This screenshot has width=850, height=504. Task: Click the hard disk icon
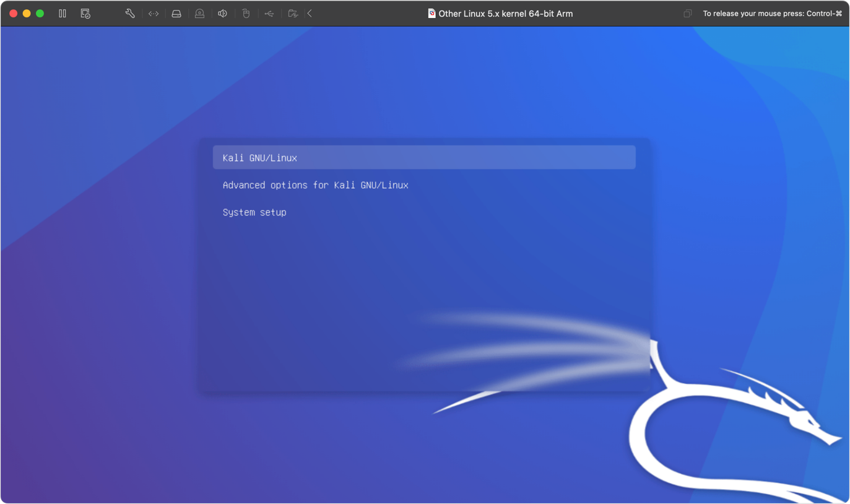(x=176, y=14)
